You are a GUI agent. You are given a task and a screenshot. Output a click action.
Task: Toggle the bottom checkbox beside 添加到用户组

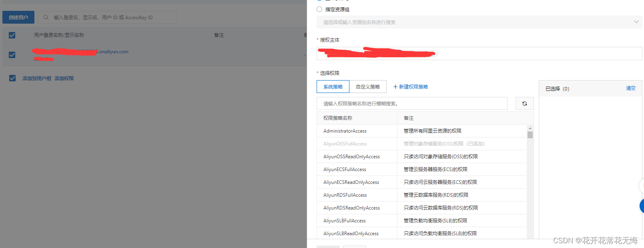pyautogui.click(x=12, y=78)
